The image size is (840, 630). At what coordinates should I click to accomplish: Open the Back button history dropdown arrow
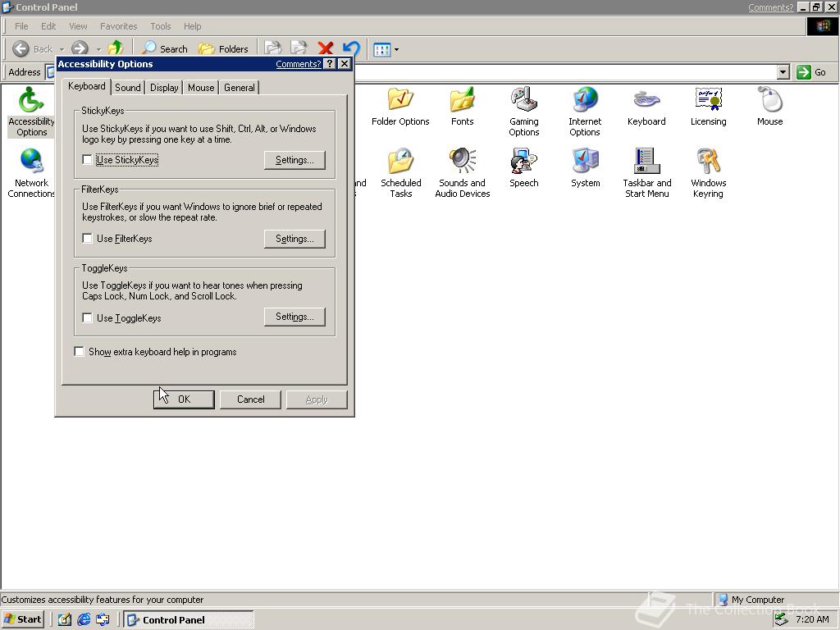point(62,49)
